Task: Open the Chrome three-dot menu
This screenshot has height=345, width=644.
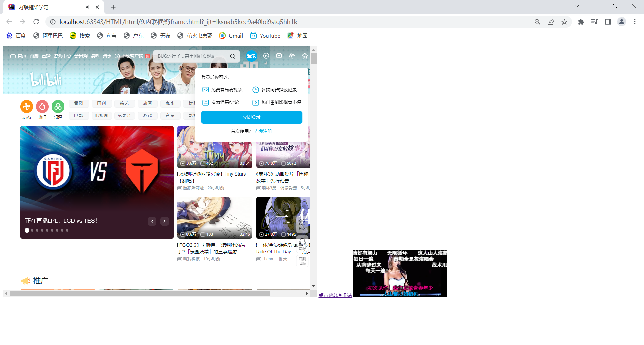Action: pyautogui.click(x=635, y=22)
